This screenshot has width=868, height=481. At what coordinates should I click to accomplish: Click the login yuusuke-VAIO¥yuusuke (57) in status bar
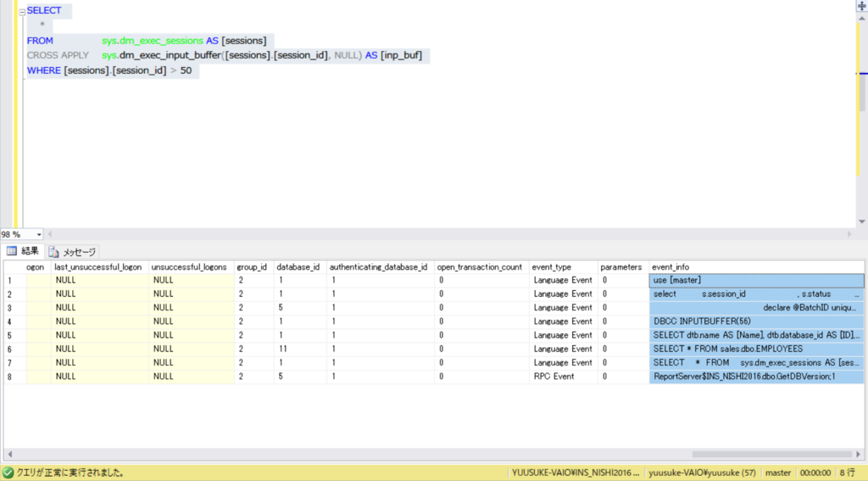click(x=702, y=473)
